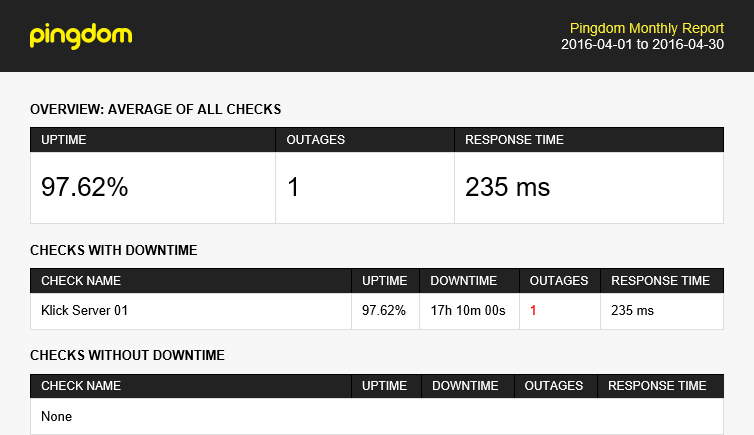Screen dimensions: 754x435
Task: Select the 235 ms overview response time
Action: tap(507, 187)
